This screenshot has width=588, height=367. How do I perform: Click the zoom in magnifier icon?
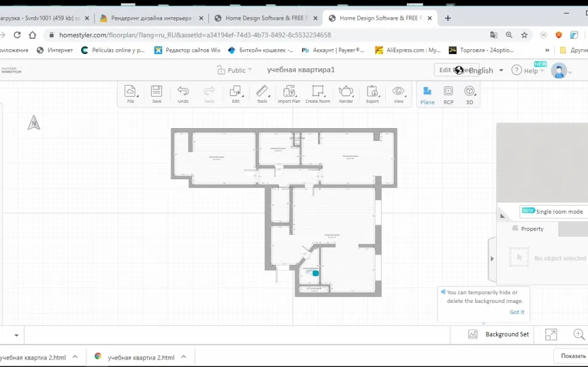click(579, 334)
